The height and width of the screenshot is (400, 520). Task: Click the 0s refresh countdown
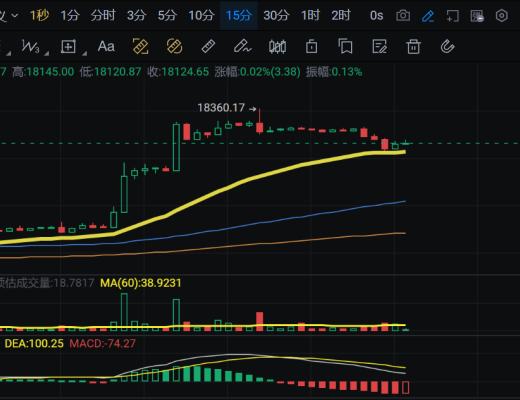pyautogui.click(x=376, y=16)
